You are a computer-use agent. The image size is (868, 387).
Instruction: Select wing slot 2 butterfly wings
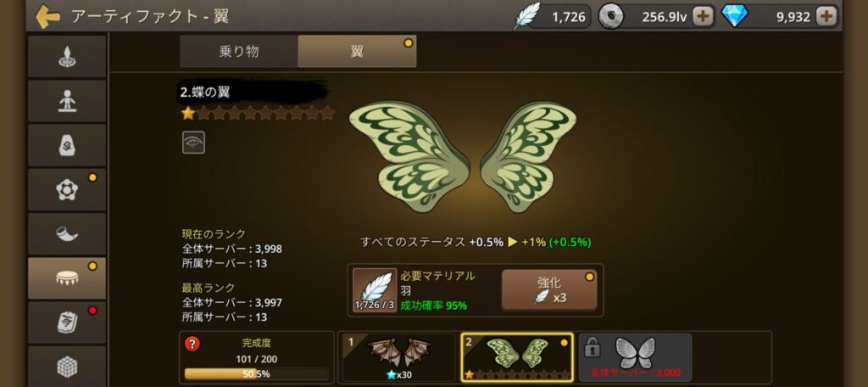click(517, 357)
